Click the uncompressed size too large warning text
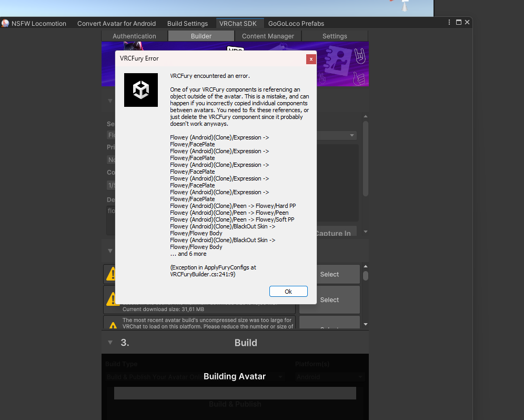524x420 pixels. click(x=207, y=323)
